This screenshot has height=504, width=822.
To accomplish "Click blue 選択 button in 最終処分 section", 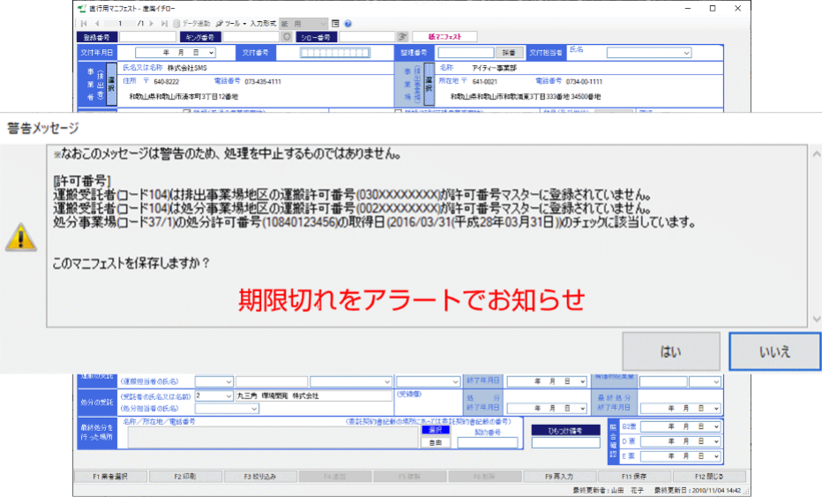I will pyautogui.click(x=436, y=430).
